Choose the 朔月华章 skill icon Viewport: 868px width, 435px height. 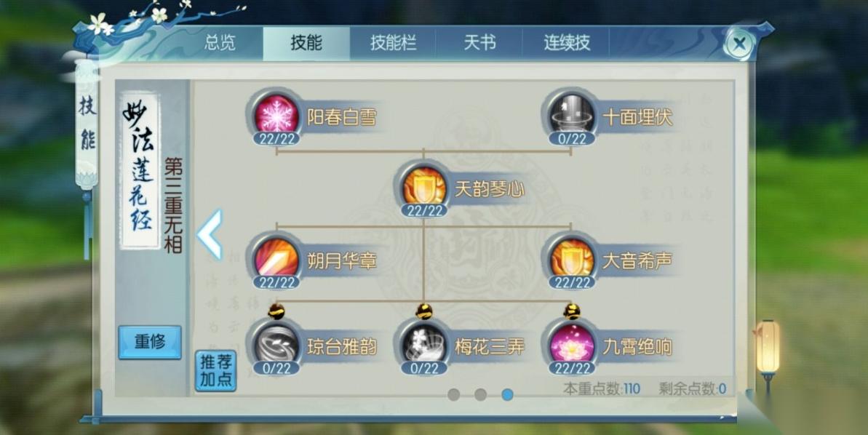[x=276, y=259]
